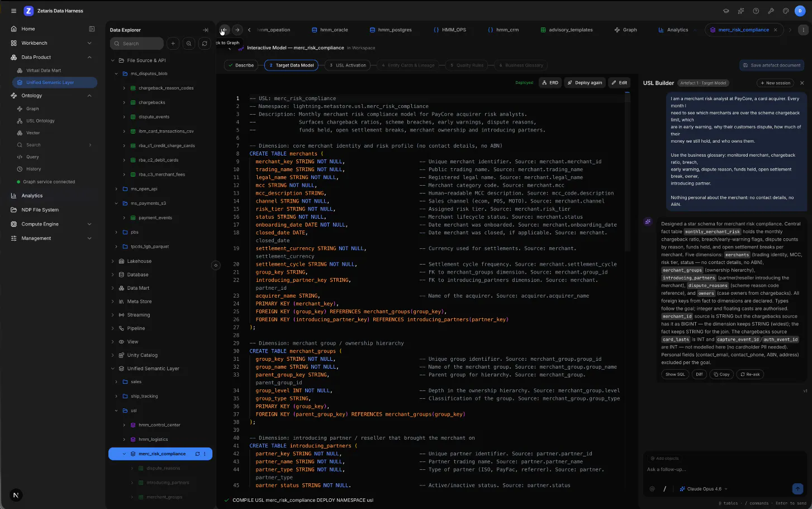Open the chargebacks table in tree
The image size is (812, 509).
pyautogui.click(x=152, y=103)
